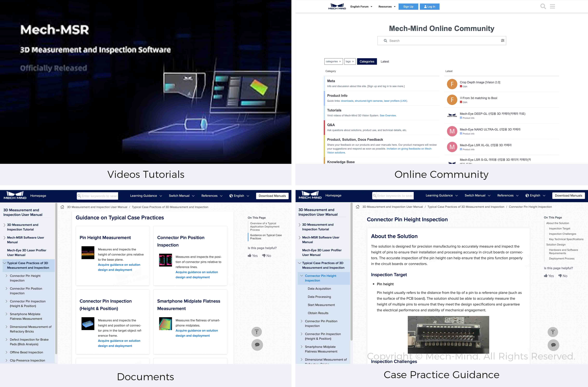
Task: Click back-to-top arrow in Case Practice Guidance panel
Action: tap(553, 332)
